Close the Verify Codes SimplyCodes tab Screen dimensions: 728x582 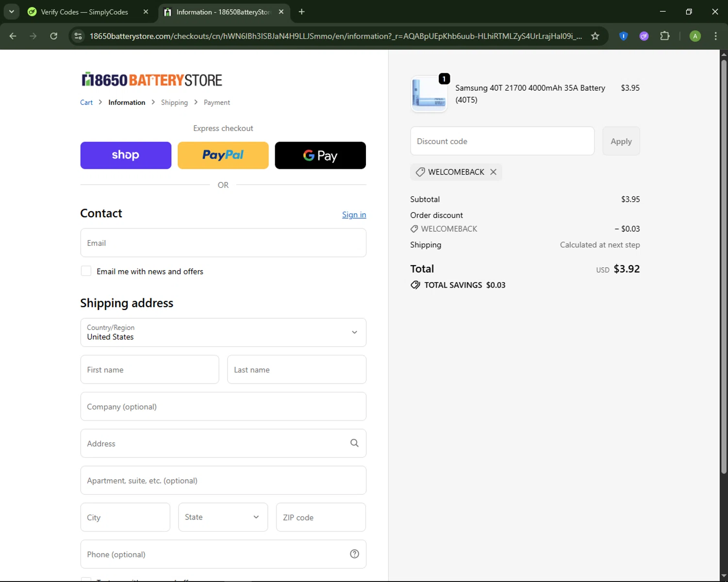(146, 12)
